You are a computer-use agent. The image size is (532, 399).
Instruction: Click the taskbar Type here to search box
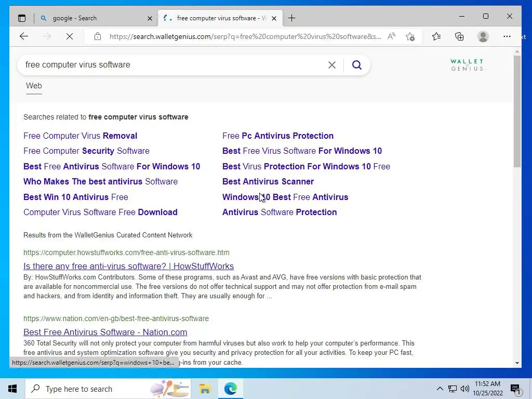pyautogui.click(x=108, y=389)
